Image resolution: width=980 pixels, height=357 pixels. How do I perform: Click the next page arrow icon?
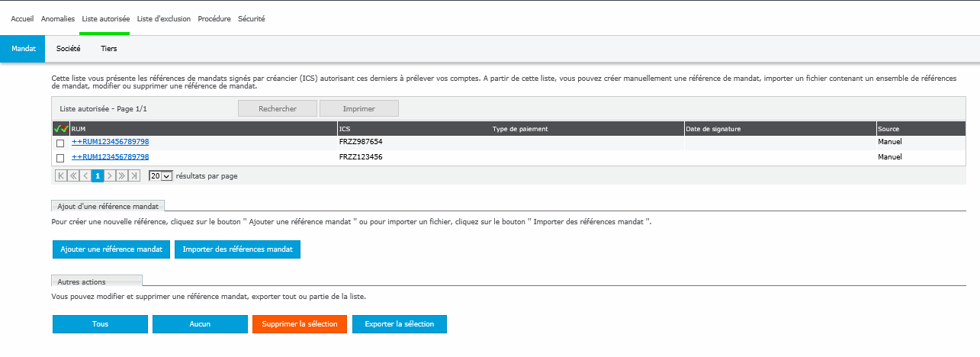(x=110, y=175)
